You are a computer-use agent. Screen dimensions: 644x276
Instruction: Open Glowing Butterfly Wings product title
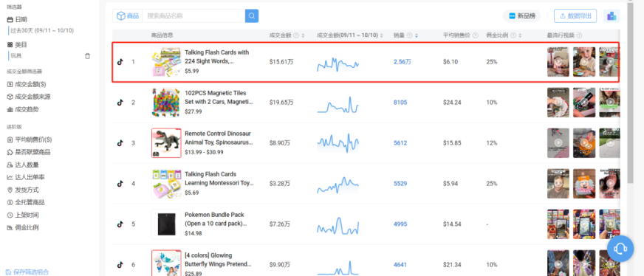pyautogui.click(x=218, y=260)
